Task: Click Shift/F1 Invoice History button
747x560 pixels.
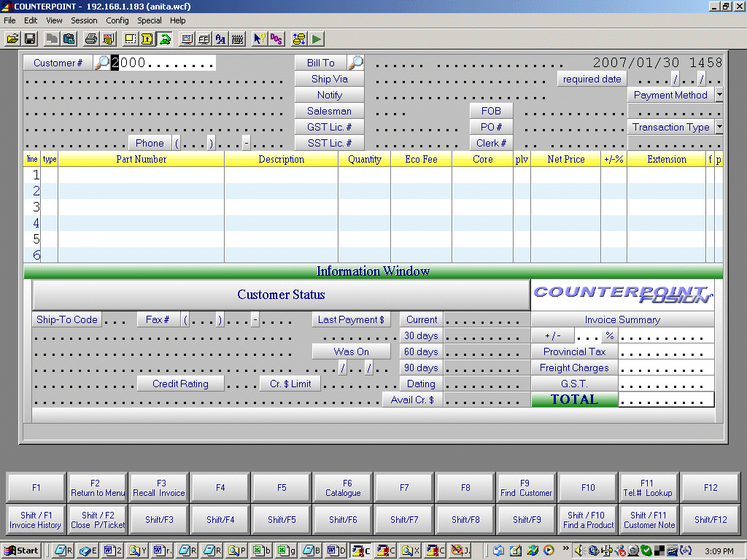Action: pos(36,519)
